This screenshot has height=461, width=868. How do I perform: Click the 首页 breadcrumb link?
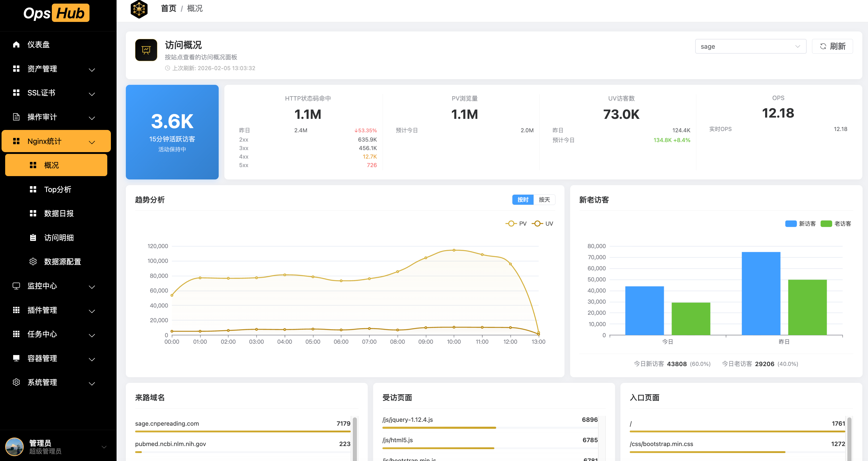point(168,9)
